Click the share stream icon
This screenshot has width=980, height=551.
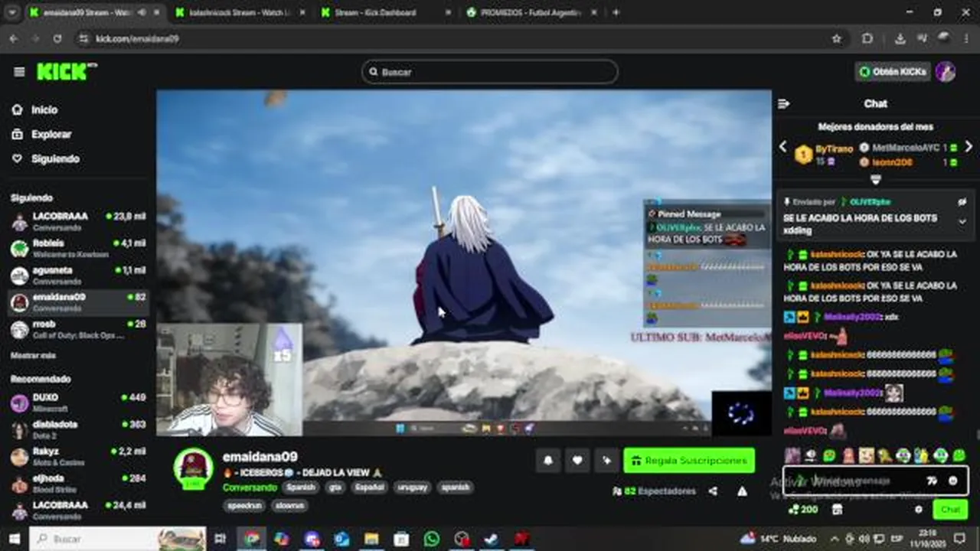coord(713,491)
